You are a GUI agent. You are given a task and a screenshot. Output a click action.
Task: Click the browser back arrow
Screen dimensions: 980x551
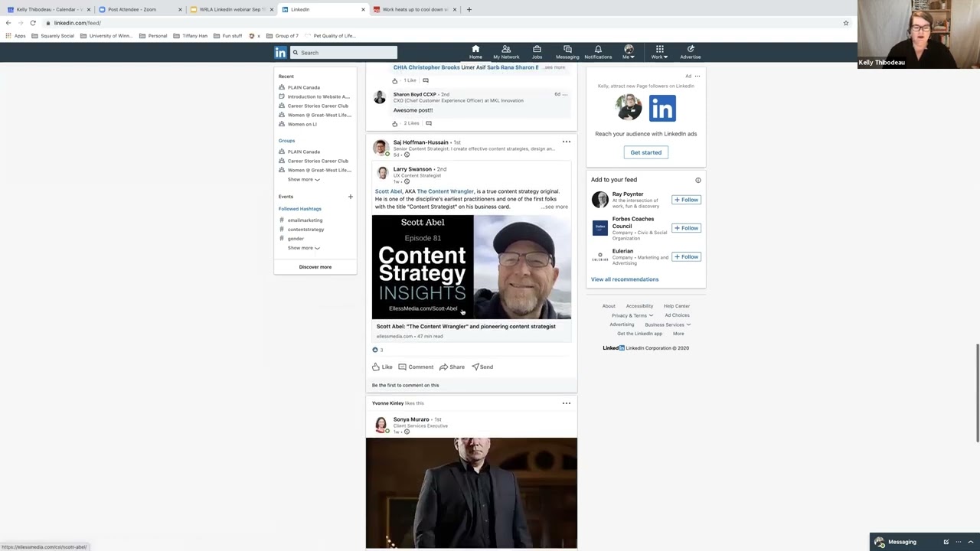[x=8, y=23]
